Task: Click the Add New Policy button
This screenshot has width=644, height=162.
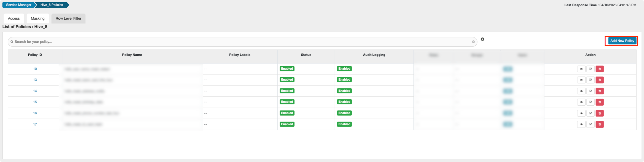Action: (622, 41)
